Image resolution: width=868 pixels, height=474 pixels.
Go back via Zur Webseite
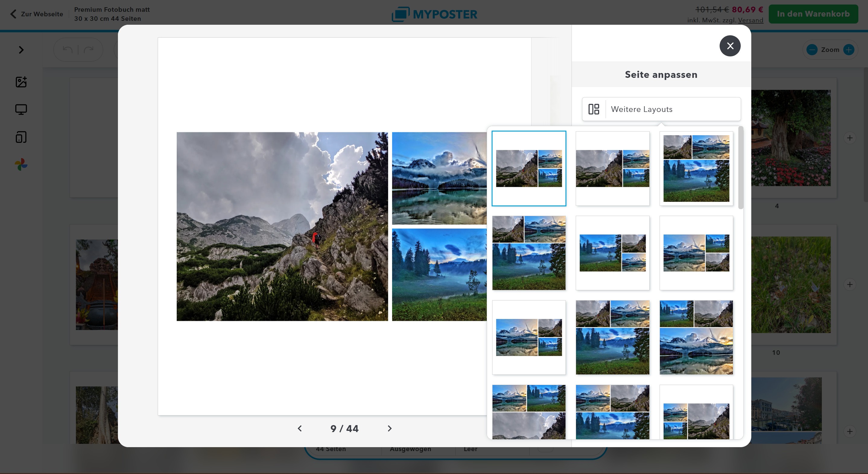click(x=36, y=14)
